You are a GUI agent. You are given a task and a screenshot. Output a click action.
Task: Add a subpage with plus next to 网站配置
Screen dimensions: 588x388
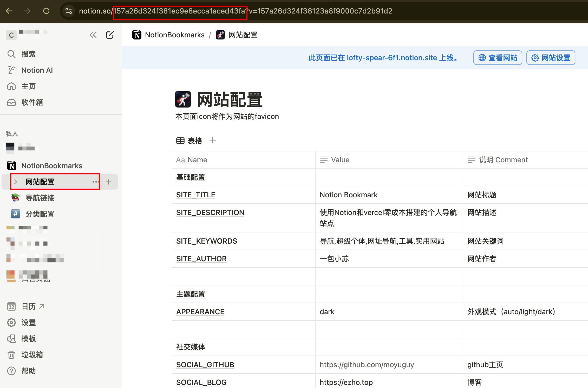[109, 182]
